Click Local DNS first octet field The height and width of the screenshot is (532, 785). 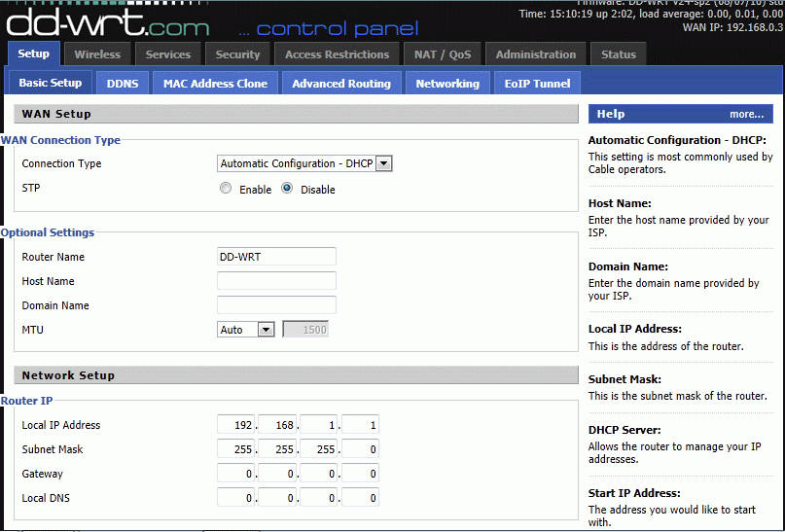[235, 497]
